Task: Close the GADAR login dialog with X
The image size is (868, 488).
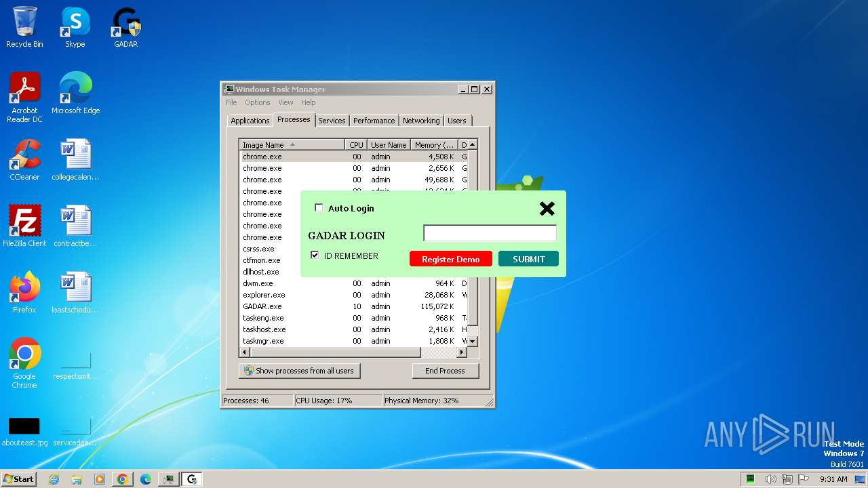Action: click(547, 209)
